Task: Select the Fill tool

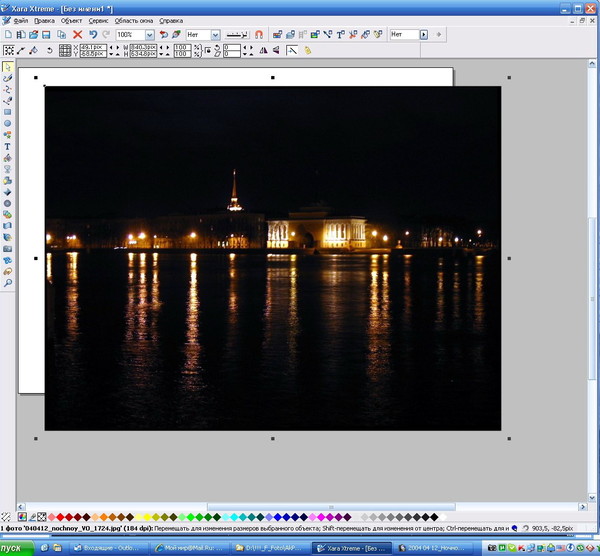Action: click(7, 158)
